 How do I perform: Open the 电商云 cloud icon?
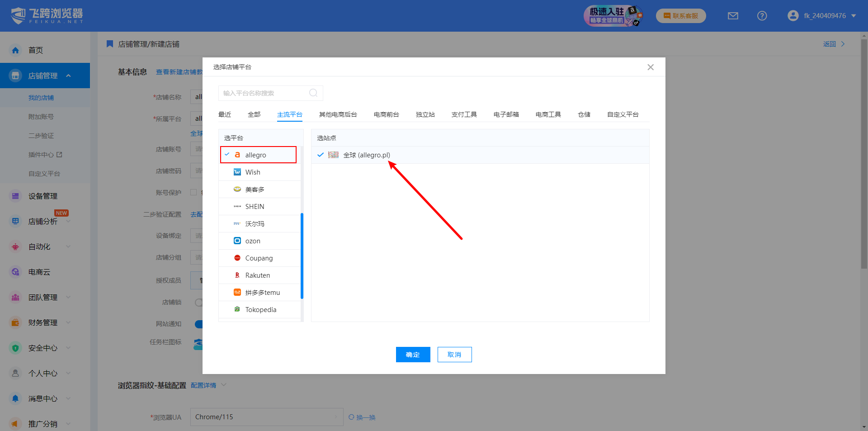pos(15,272)
